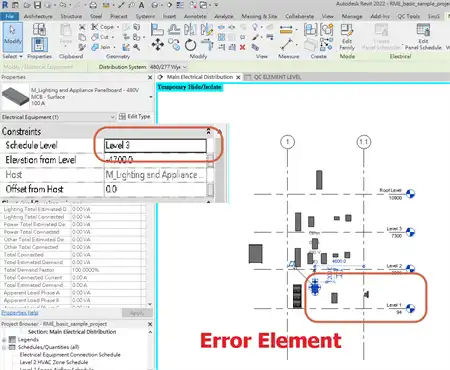This screenshot has height=370, width=450.
Task: Expand Schedules/Quantities tree node
Action: tap(4, 347)
